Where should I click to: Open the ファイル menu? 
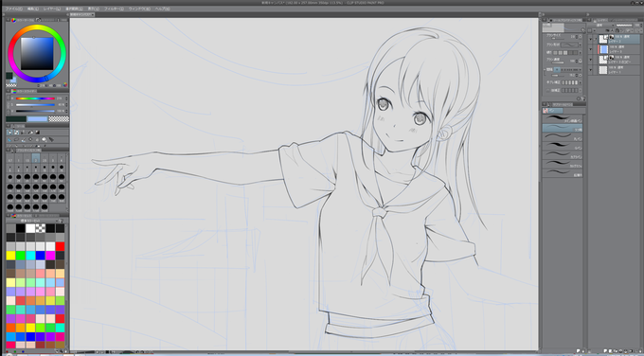13,9
